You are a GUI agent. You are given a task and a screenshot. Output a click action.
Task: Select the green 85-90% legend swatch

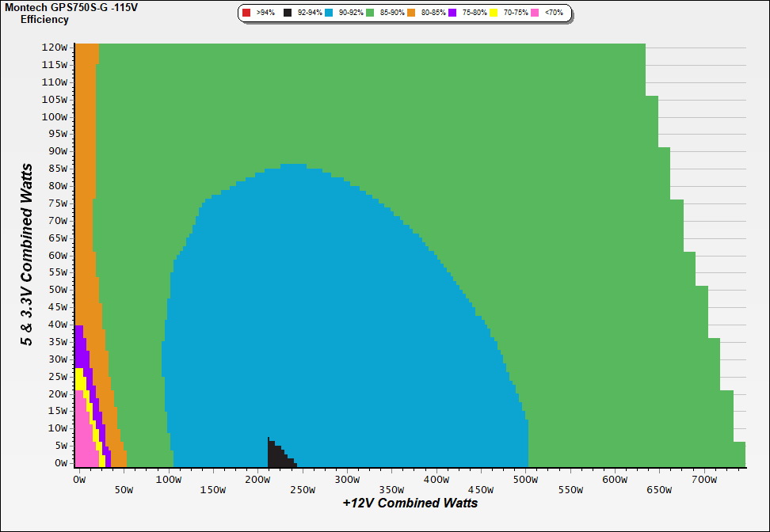369,13
